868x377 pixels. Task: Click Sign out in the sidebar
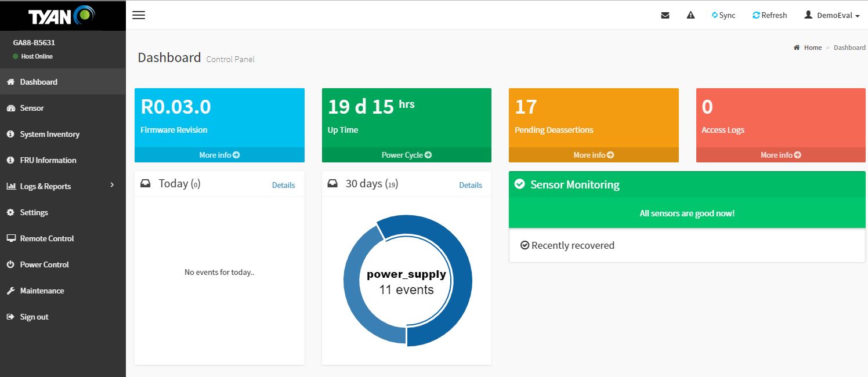(x=34, y=317)
